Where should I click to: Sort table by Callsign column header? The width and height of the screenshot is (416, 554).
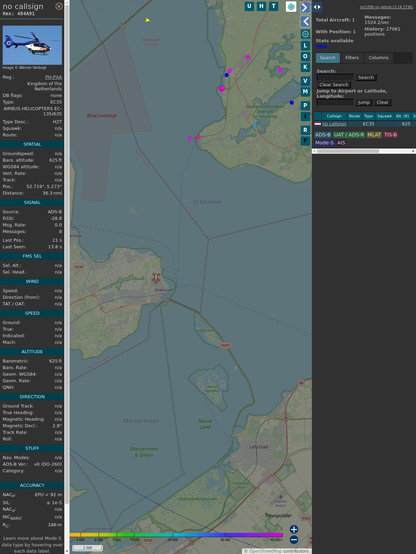334,116
